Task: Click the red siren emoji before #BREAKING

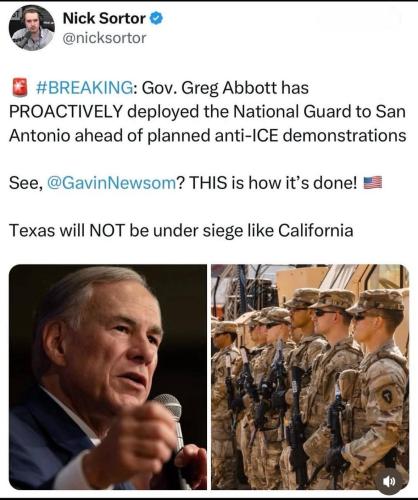Action: [x=20, y=88]
